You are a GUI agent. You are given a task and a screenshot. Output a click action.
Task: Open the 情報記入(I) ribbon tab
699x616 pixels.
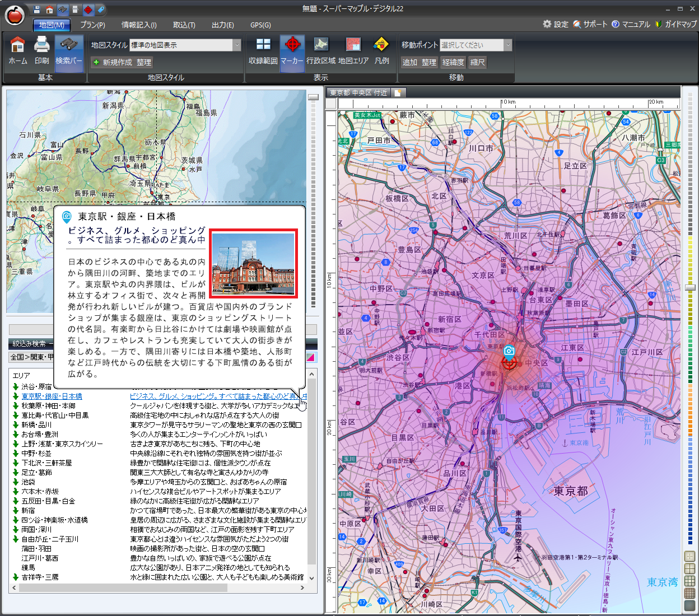[139, 25]
